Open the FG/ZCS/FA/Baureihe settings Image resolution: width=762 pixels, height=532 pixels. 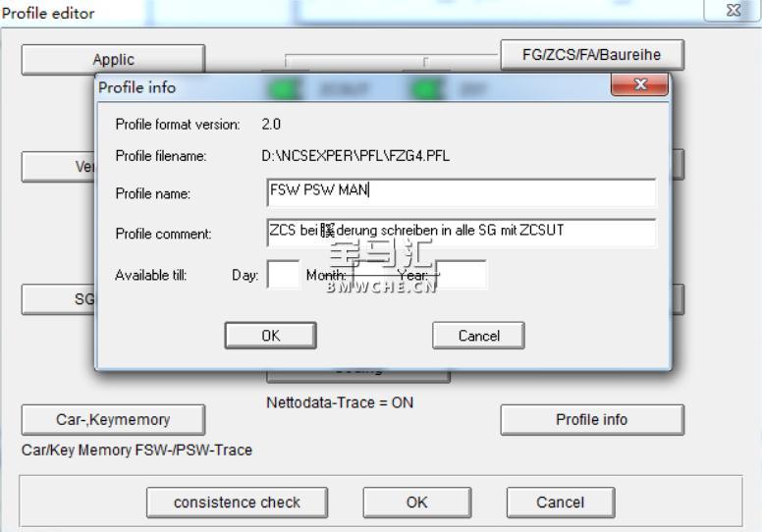pos(592,54)
